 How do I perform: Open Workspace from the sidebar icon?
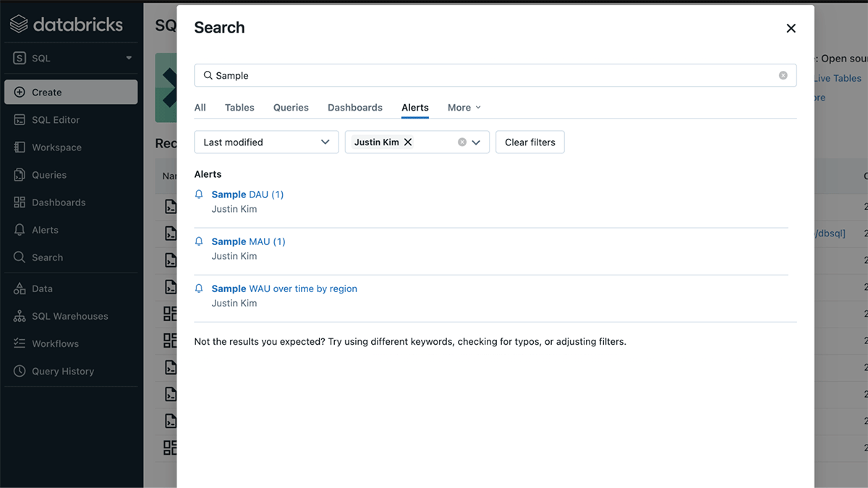pos(20,147)
